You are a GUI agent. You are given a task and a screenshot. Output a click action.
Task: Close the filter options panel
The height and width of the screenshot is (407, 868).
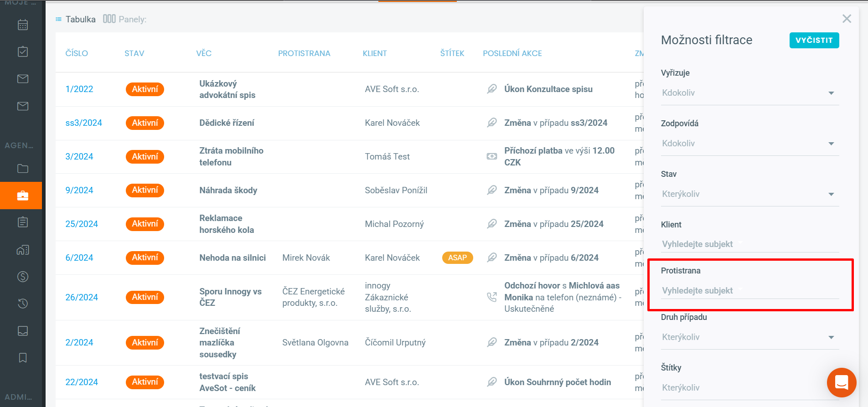click(x=847, y=19)
